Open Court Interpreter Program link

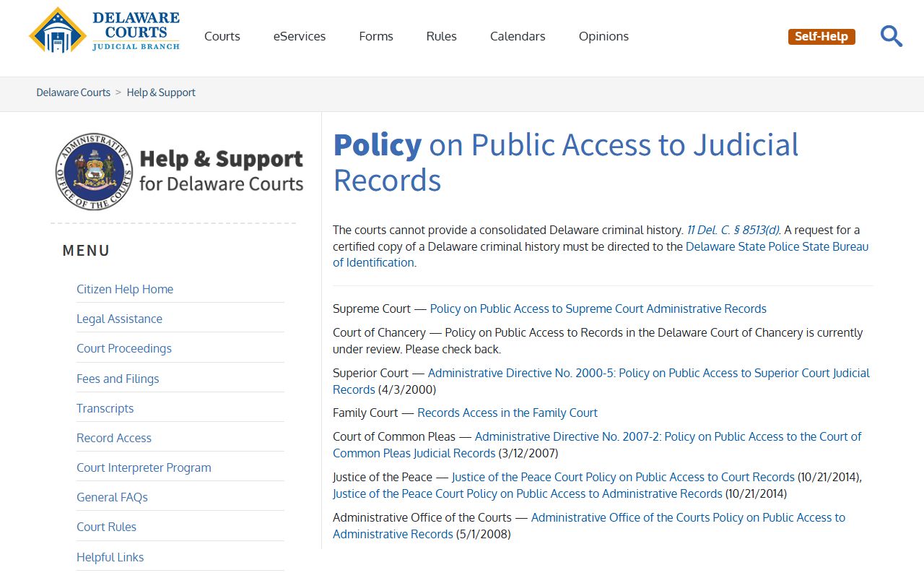(x=144, y=467)
